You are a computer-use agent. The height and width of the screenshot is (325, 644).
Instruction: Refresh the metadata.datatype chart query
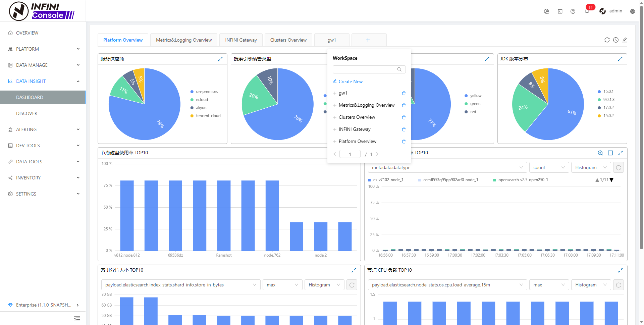(619, 167)
